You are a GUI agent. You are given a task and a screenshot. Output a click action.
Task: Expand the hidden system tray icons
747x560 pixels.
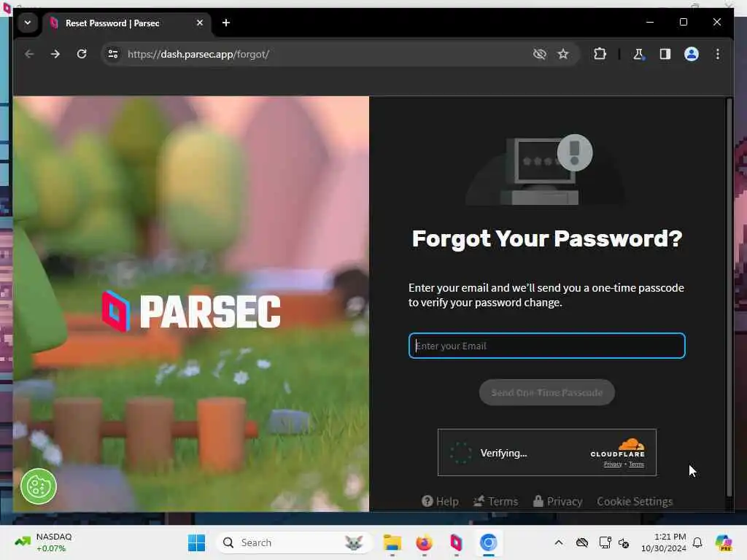pyautogui.click(x=559, y=542)
